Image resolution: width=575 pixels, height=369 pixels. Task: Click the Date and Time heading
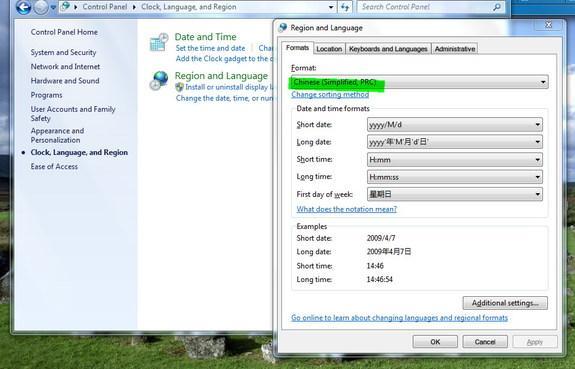pos(205,37)
